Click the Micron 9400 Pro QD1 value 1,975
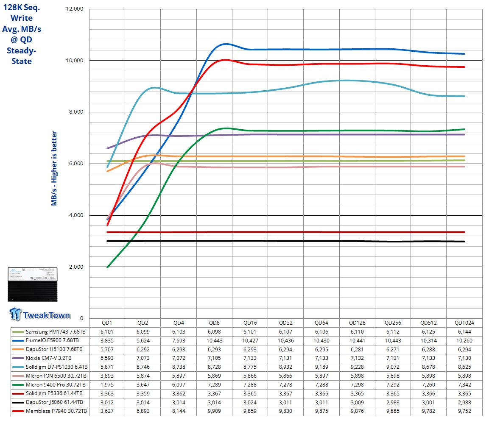The height and width of the screenshot is (448, 489). point(107,385)
